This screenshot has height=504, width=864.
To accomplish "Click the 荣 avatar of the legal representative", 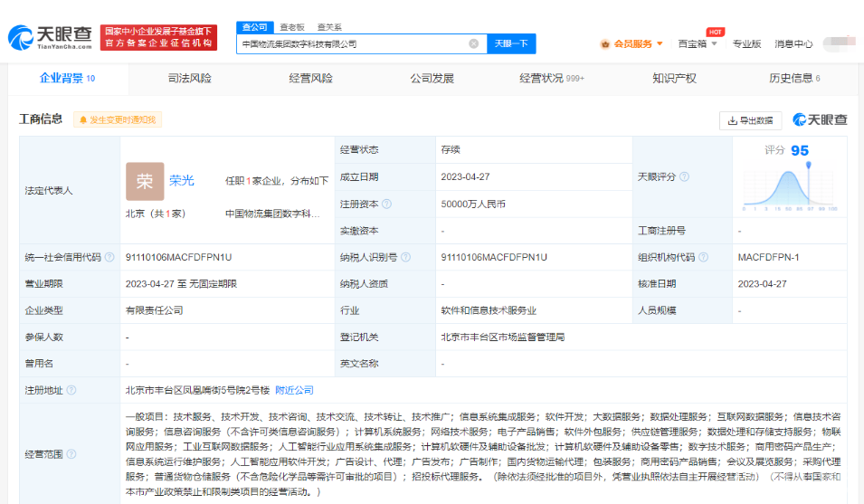I will [145, 181].
